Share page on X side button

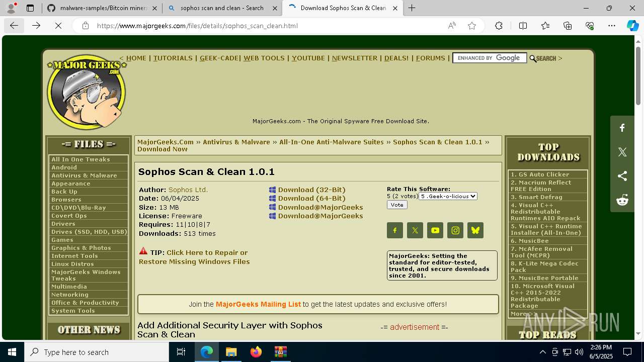point(622,152)
